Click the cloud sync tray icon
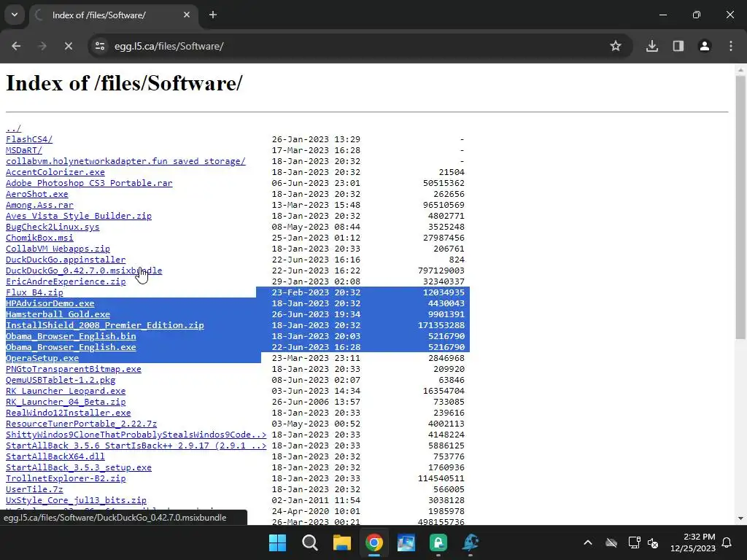The width and height of the screenshot is (747, 560). (x=611, y=542)
